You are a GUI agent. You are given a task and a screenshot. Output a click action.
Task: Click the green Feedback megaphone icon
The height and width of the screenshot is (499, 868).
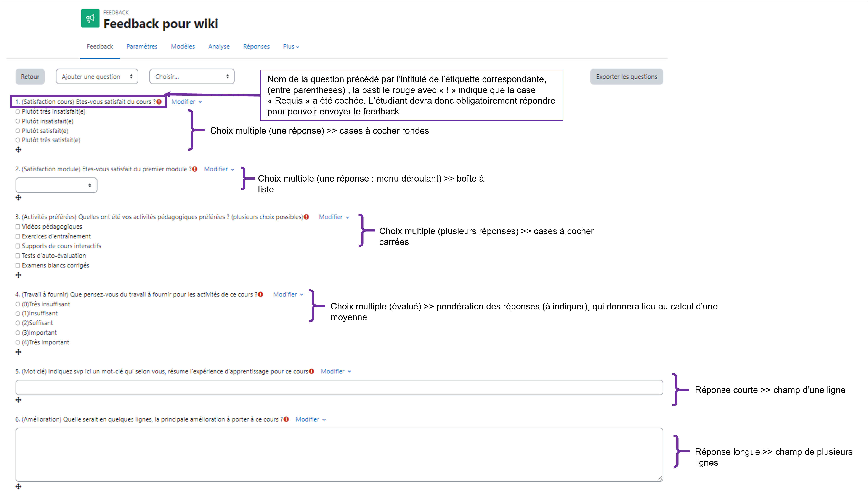90,18
